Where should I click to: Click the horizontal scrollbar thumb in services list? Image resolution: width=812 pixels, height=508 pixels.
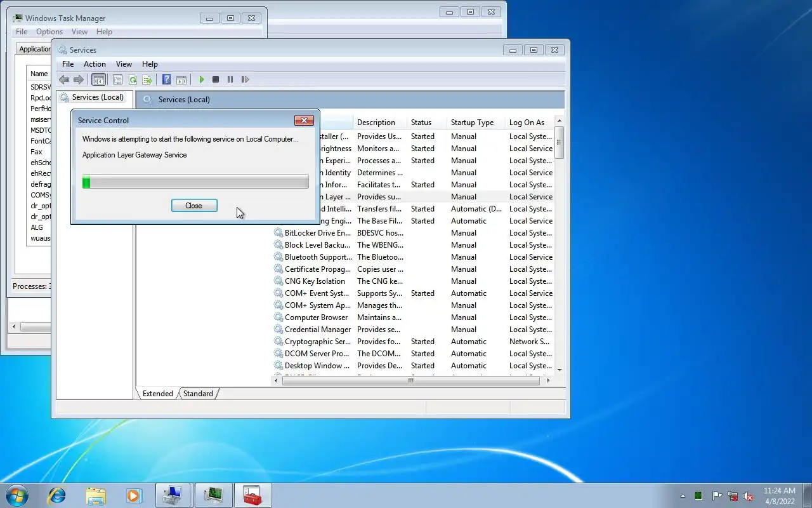(x=410, y=381)
